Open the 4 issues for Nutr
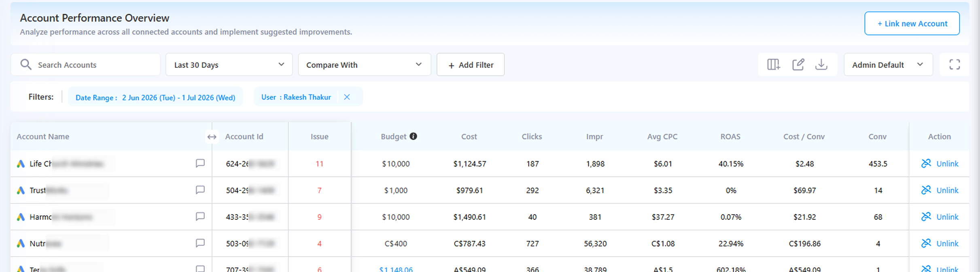This screenshot has height=272, width=980. (319, 244)
